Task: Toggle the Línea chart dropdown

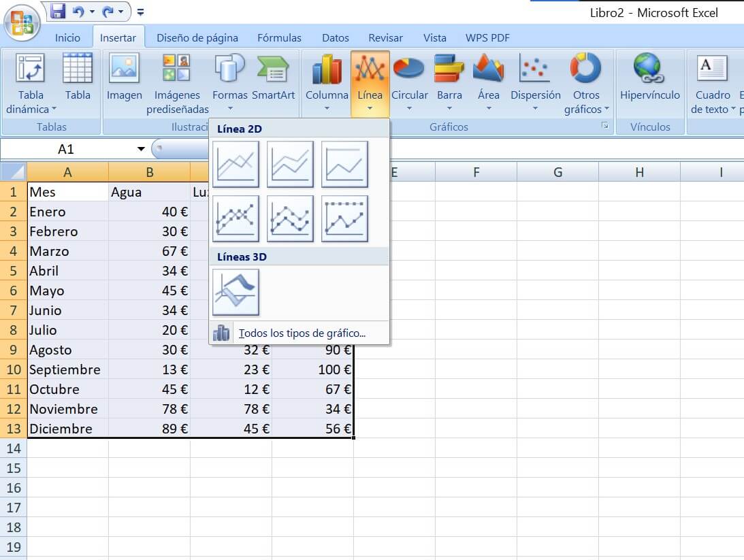Action: (370, 84)
